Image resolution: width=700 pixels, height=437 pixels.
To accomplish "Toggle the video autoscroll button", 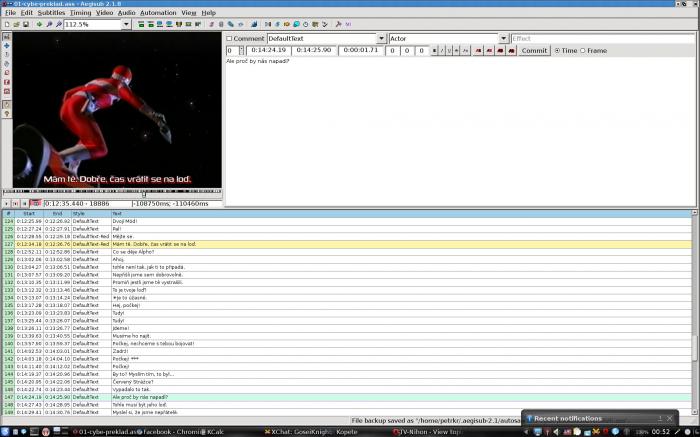I will (36, 204).
